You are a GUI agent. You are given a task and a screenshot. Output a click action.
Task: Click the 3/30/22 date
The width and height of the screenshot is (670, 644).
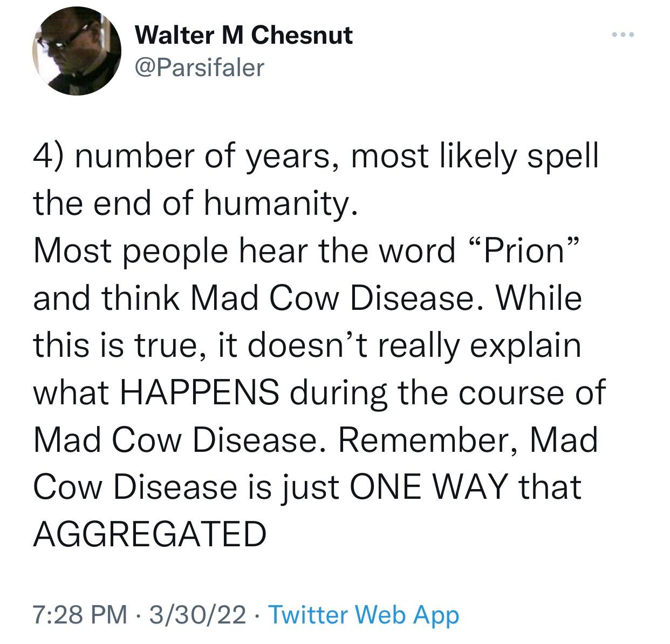tap(198, 614)
